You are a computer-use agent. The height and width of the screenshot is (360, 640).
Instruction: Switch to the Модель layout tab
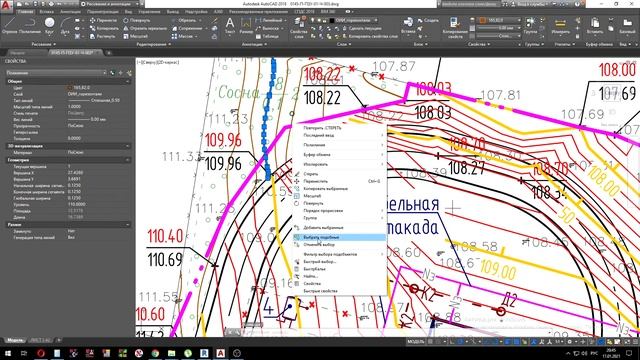(x=16, y=340)
